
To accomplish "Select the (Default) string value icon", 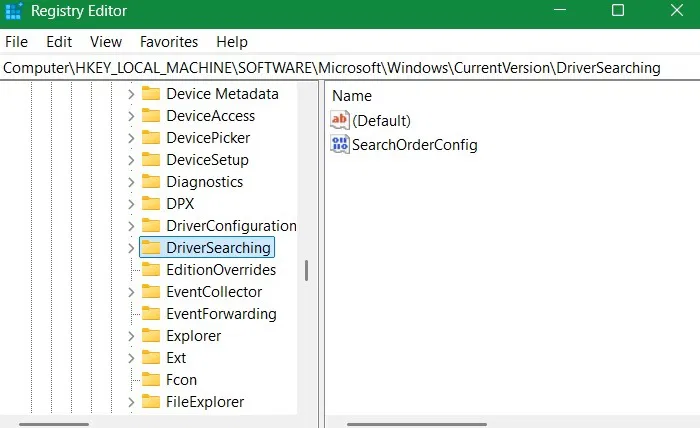I will 340,120.
